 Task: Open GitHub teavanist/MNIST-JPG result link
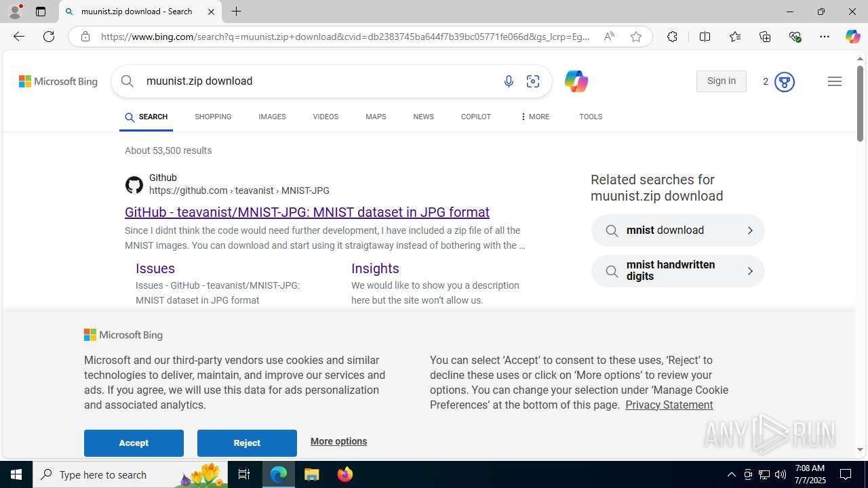coord(307,212)
